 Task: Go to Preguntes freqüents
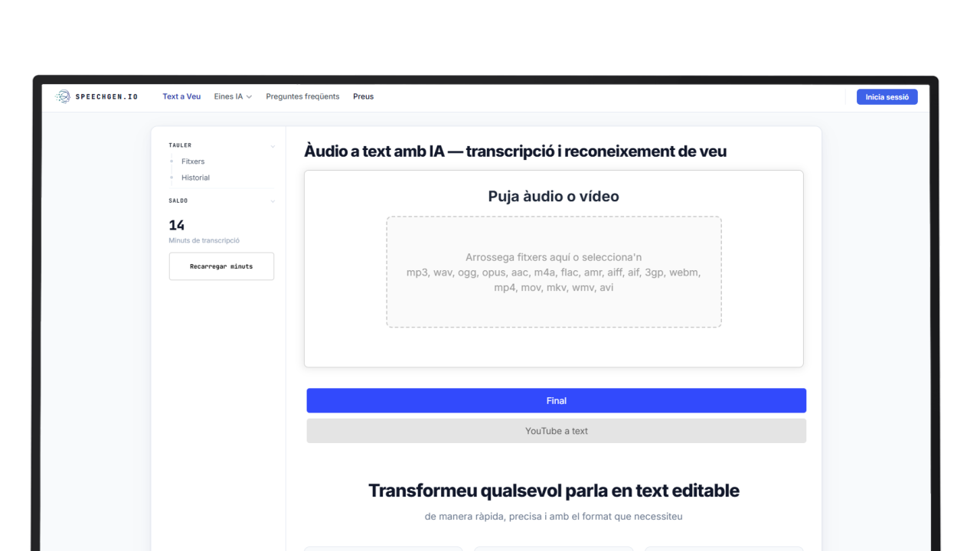(x=302, y=96)
